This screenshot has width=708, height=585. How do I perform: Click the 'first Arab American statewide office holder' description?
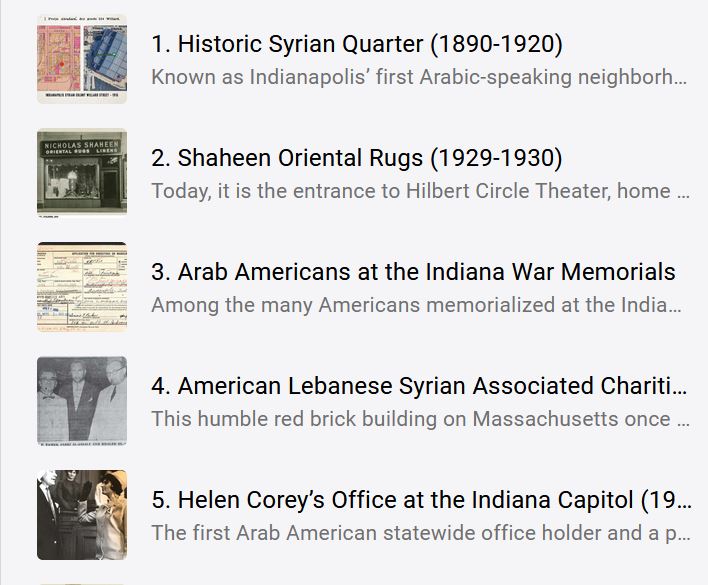(419, 533)
